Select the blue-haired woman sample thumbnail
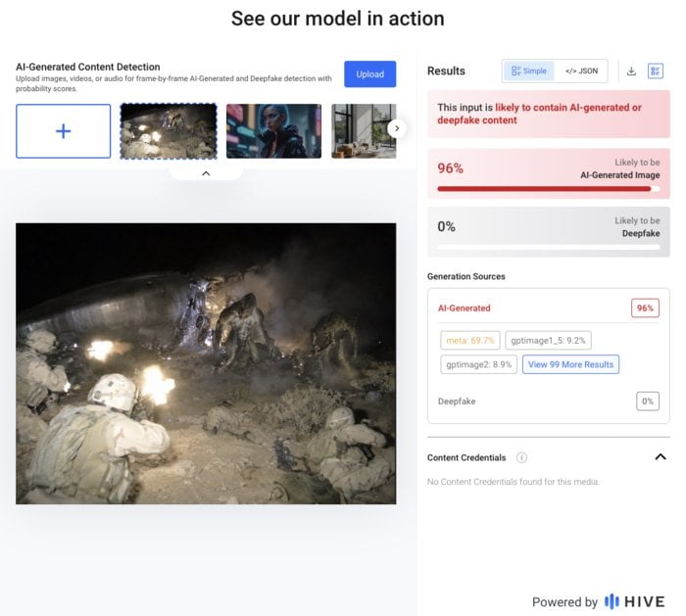Viewport: 686px width, 616px height. 273,131
